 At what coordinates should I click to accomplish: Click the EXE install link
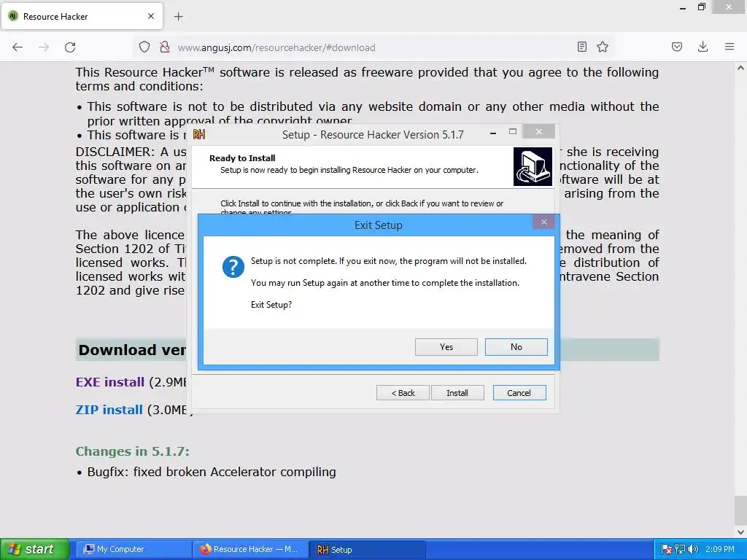[x=110, y=382]
